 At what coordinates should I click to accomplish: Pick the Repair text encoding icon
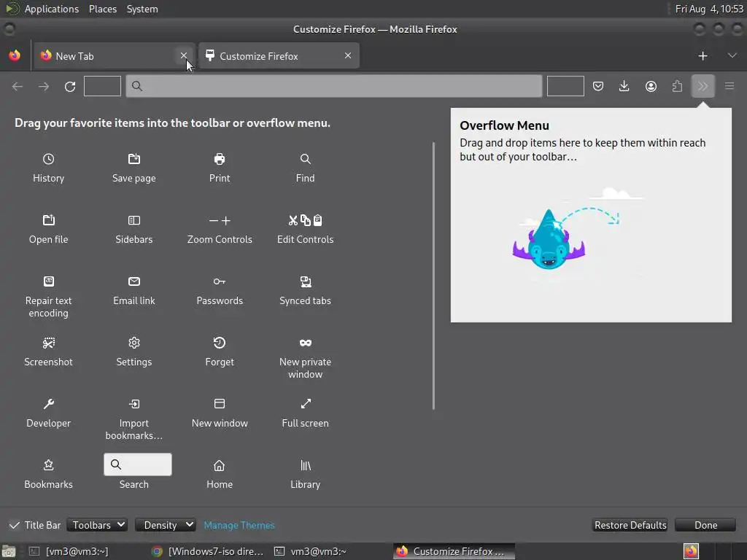49,281
